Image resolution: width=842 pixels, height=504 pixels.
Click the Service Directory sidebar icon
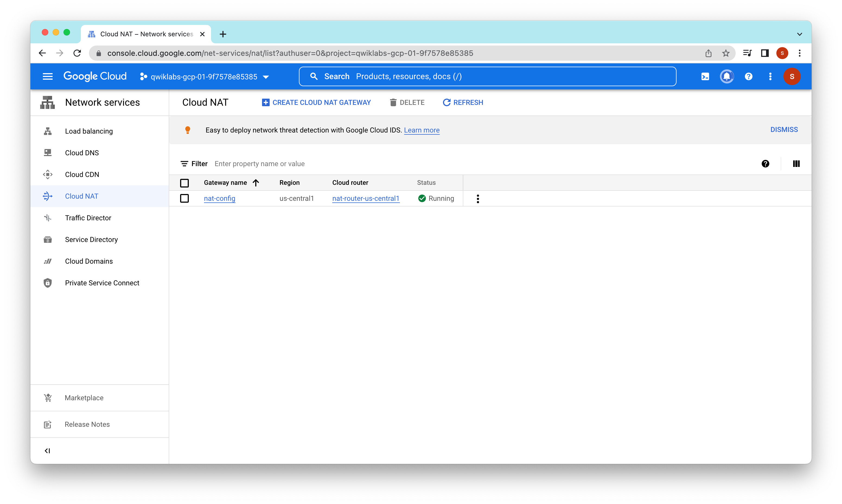[x=48, y=240]
